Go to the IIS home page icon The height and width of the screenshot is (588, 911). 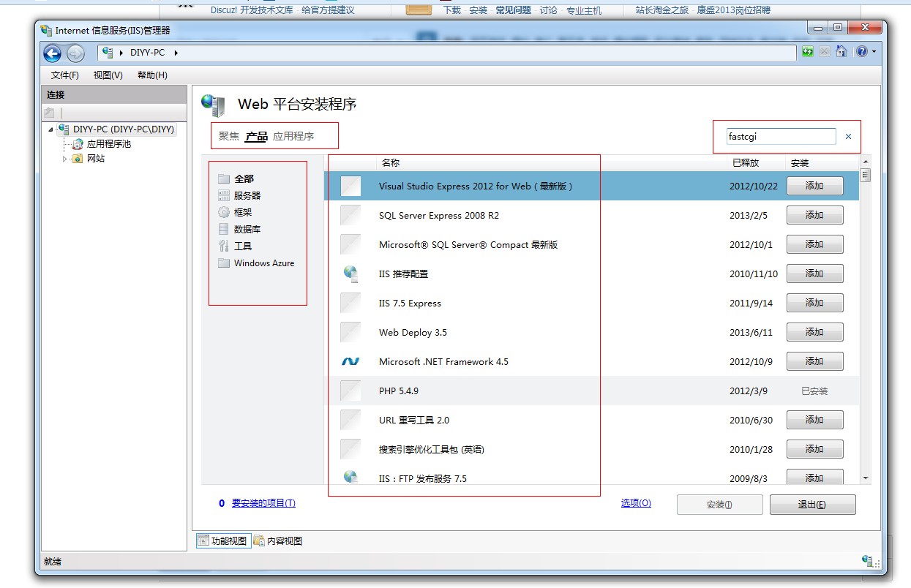click(x=841, y=52)
